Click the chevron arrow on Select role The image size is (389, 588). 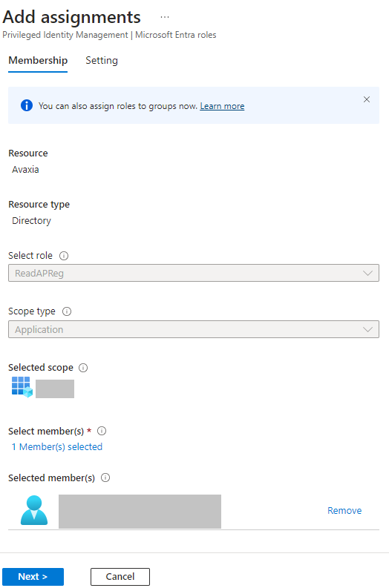(368, 274)
